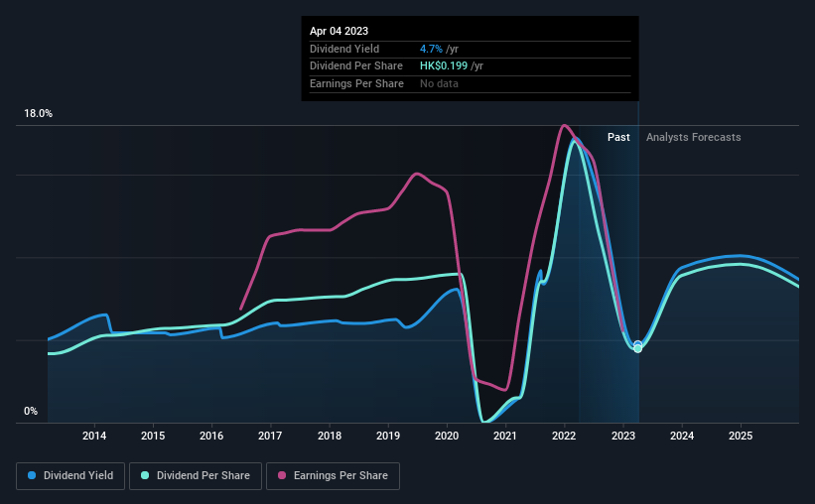Click the 2014 x-axis year label

coord(94,436)
